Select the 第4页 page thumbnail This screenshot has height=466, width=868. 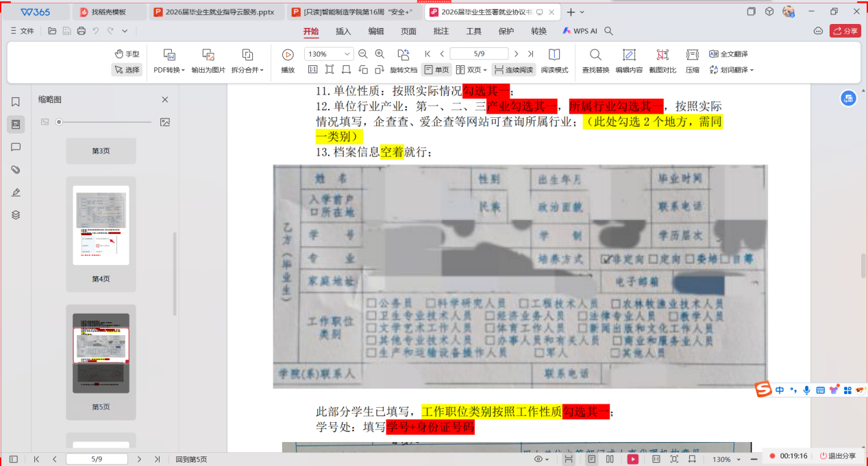(101, 225)
